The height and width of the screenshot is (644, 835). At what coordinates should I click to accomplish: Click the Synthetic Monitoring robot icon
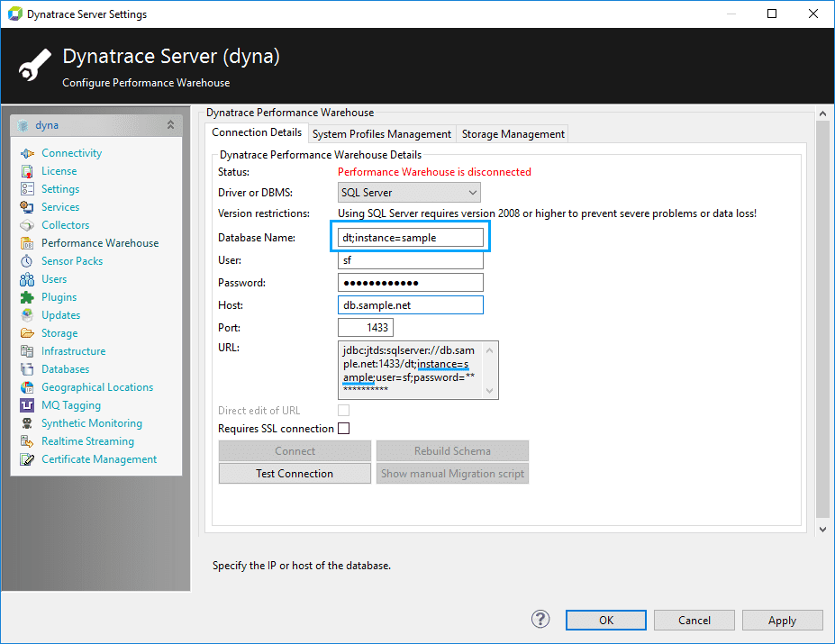[27, 423]
